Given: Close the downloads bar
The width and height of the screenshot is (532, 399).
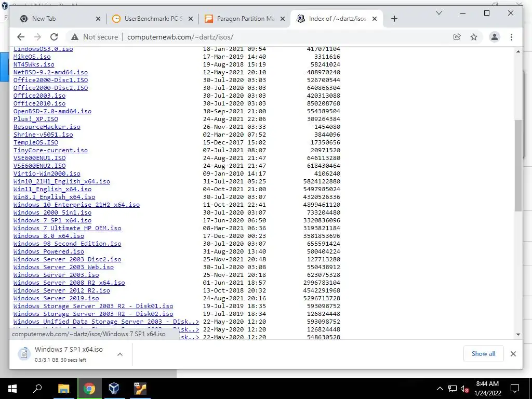Looking at the screenshot, I should pyautogui.click(x=513, y=354).
